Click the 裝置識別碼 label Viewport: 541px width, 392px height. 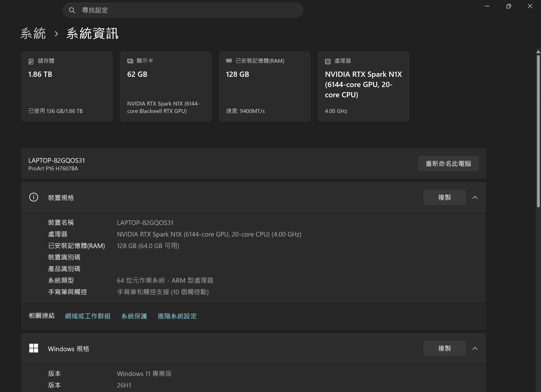click(64, 257)
